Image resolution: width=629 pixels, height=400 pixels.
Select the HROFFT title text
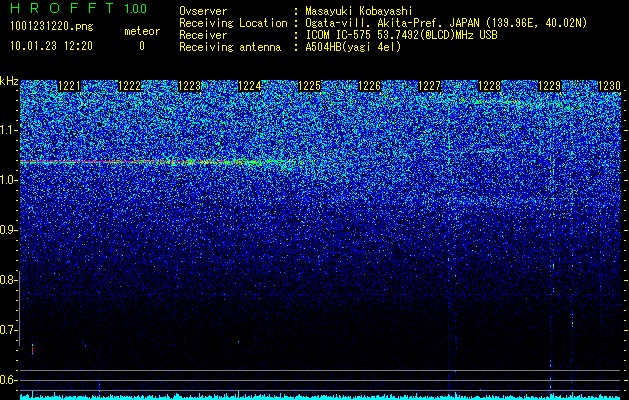click(62, 8)
